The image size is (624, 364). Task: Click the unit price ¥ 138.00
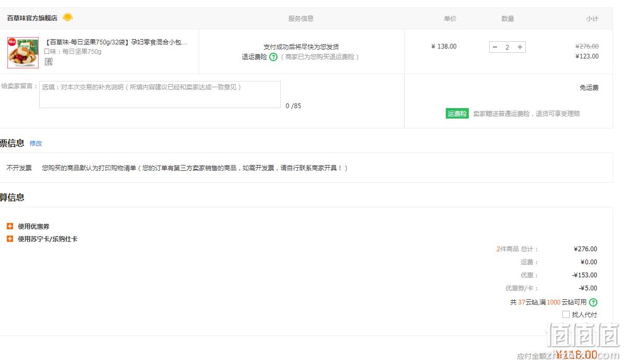click(444, 46)
